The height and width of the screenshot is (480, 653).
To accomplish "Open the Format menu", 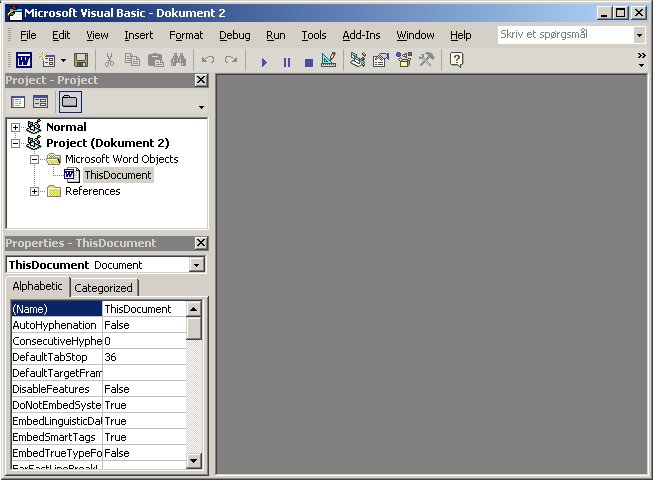I will click(186, 35).
